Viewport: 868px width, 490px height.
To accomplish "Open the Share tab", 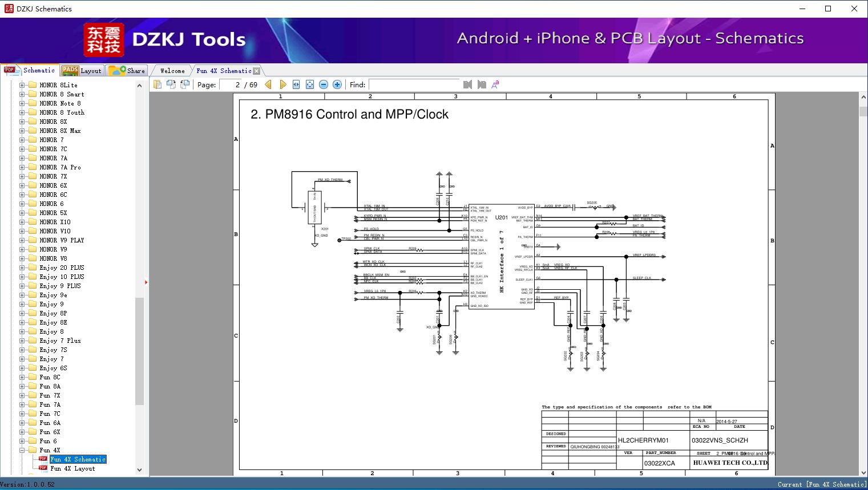I will click(x=127, y=71).
